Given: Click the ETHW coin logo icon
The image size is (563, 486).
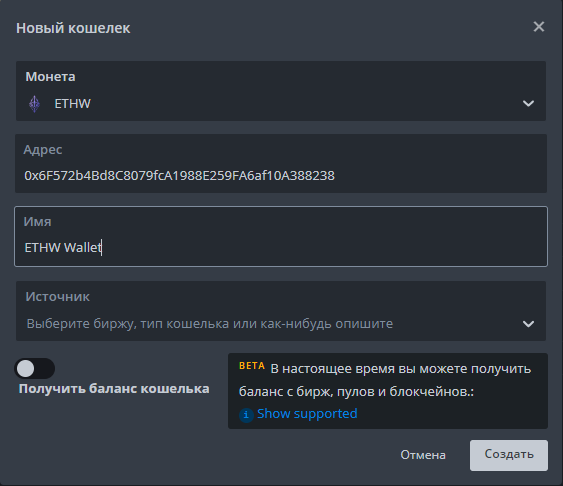Looking at the screenshot, I should [x=34, y=104].
